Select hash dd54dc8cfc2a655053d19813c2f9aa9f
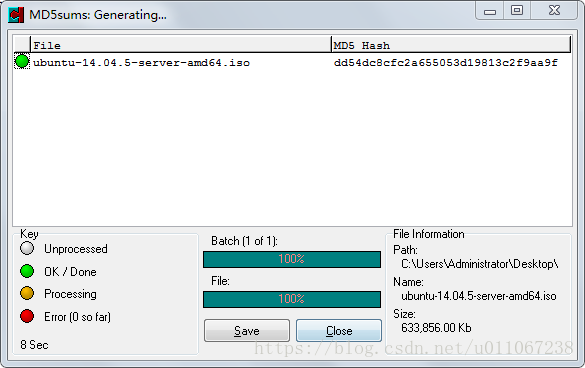Viewport: 585px width, 368px height. [x=445, y=63]
